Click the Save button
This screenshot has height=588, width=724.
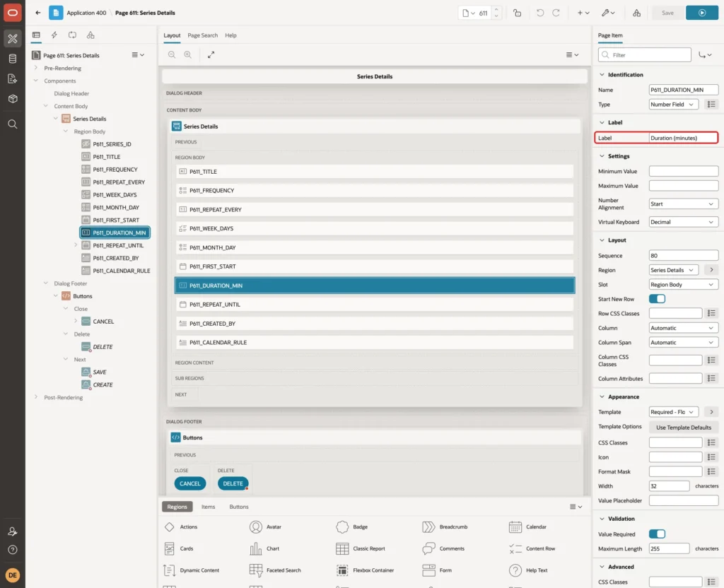667,13
